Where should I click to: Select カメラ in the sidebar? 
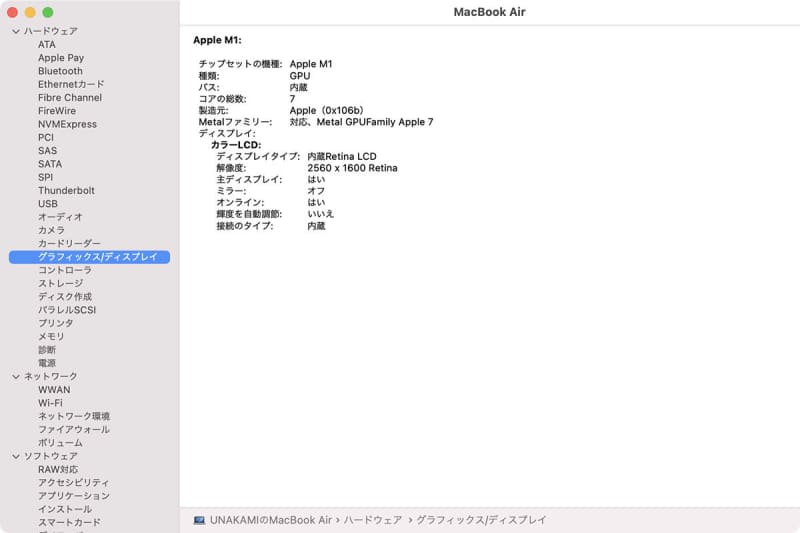click(x=52, y=231)
